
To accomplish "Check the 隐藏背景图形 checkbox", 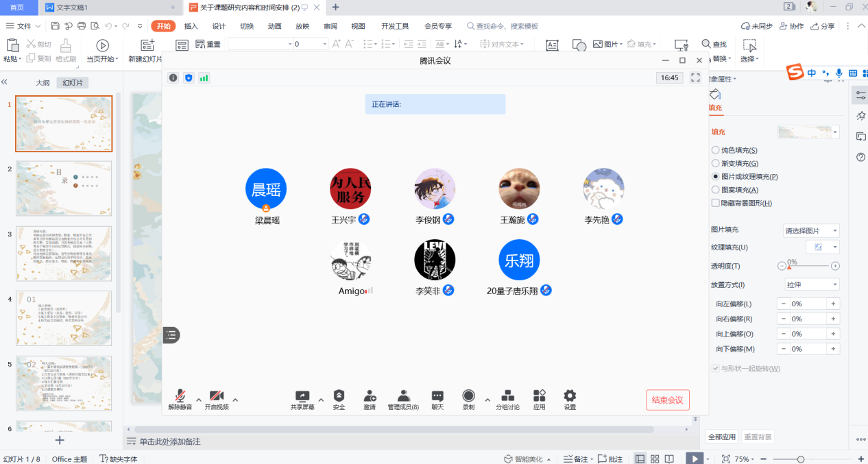I will 716,204.
